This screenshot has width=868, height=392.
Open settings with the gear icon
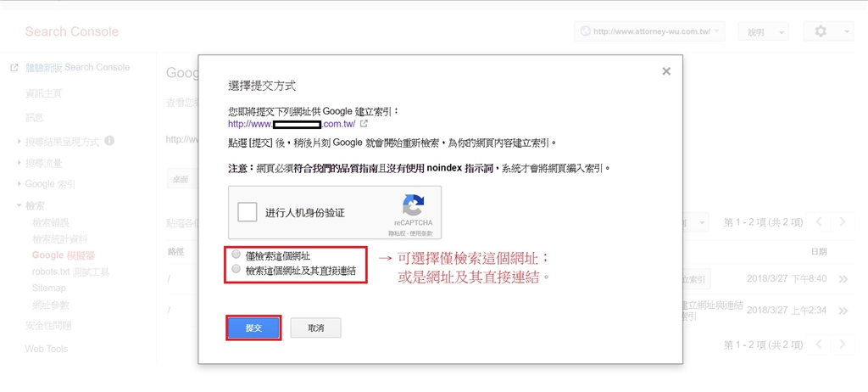pos(821,31)
